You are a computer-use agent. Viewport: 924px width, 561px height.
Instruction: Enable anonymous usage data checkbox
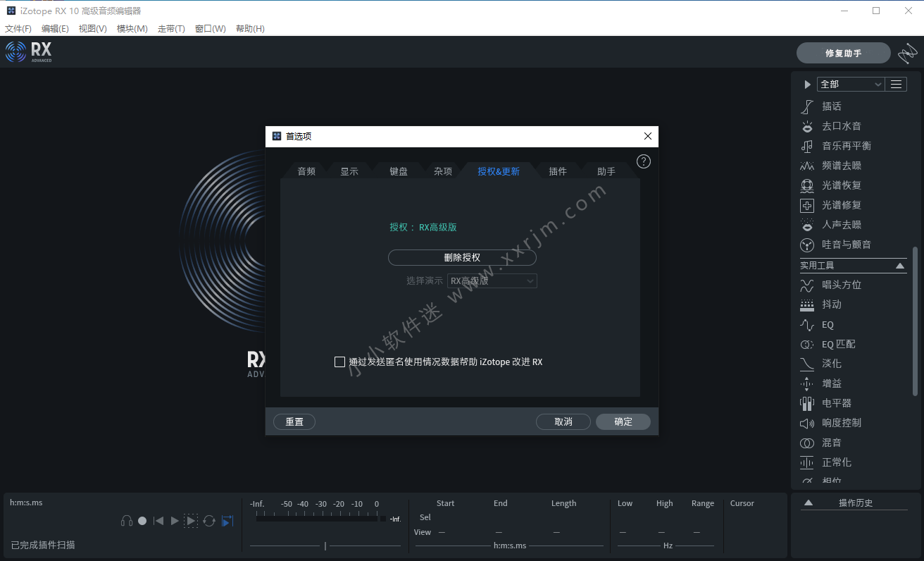pos(339,362)
